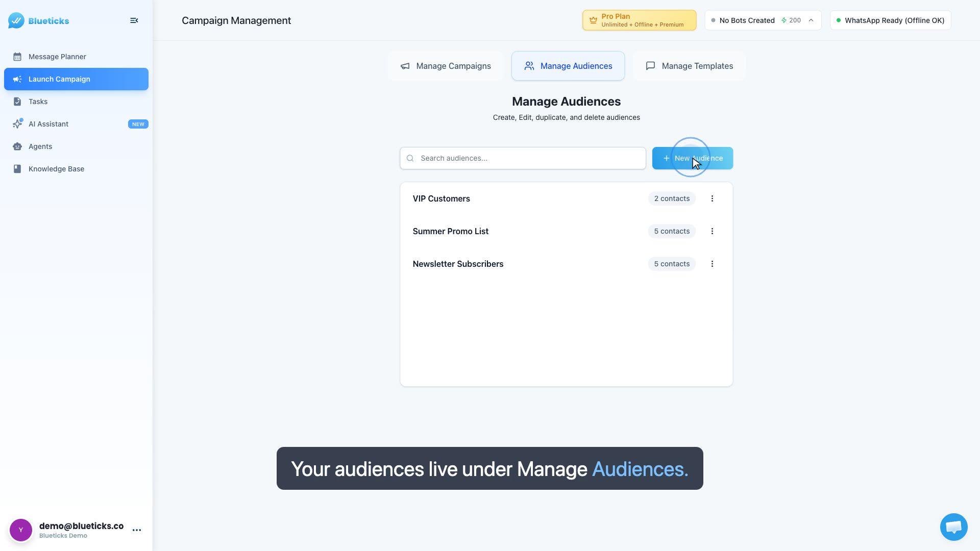980x551 pixels.
Task: Focus the Search audiences input field
Action: [x=523, y=158]
